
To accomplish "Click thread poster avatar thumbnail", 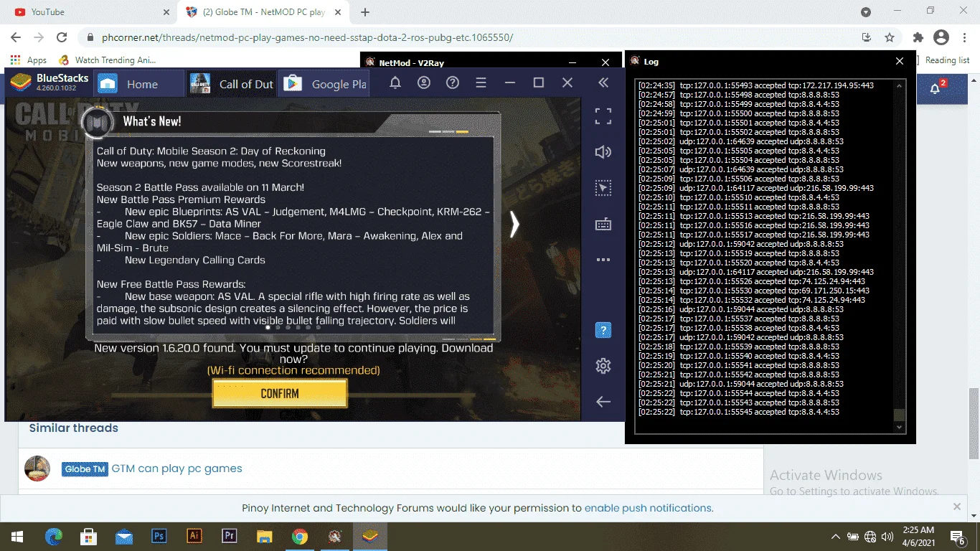I will pyautogui.click(x=37, y=468).
